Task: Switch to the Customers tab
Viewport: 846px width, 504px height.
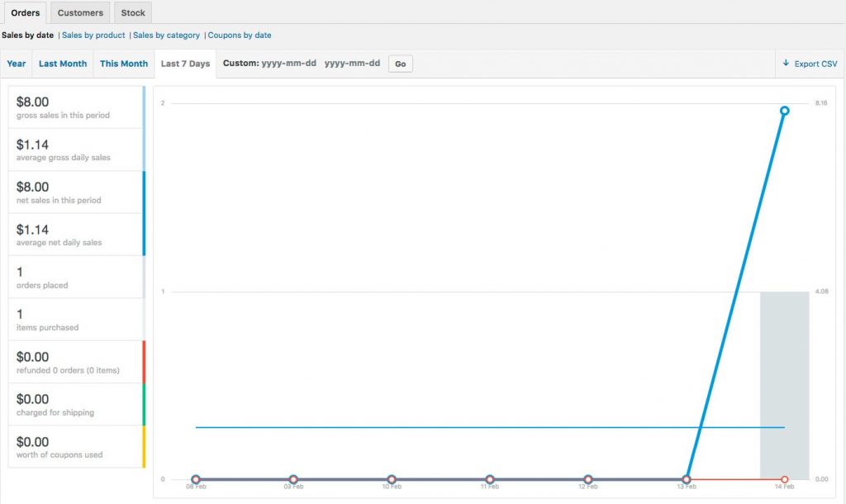Action: tap(80, 12)
